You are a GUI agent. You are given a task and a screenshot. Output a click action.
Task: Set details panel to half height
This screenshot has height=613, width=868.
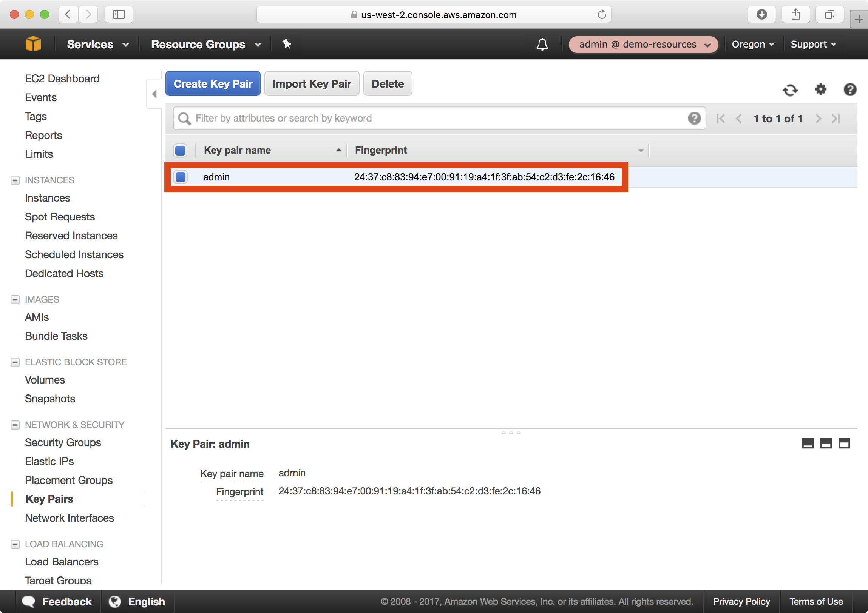[x=826, y=443]
